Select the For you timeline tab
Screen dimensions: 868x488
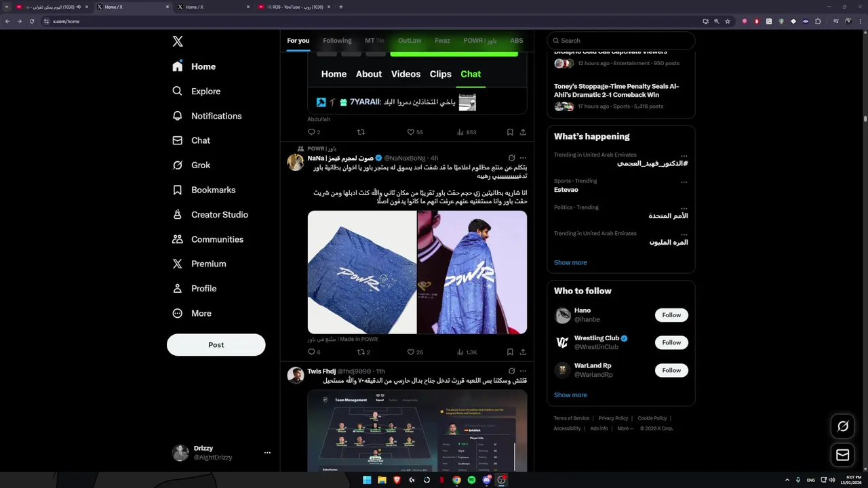(x=298, y=41)
